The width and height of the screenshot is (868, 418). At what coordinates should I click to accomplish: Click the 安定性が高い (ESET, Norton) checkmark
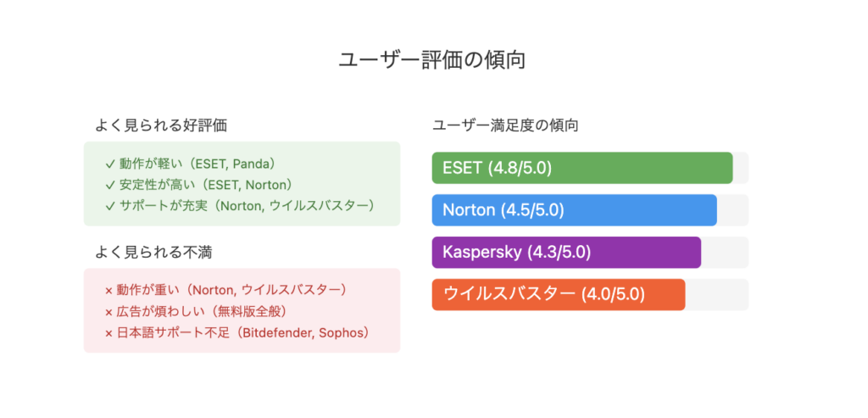[108, 184]
